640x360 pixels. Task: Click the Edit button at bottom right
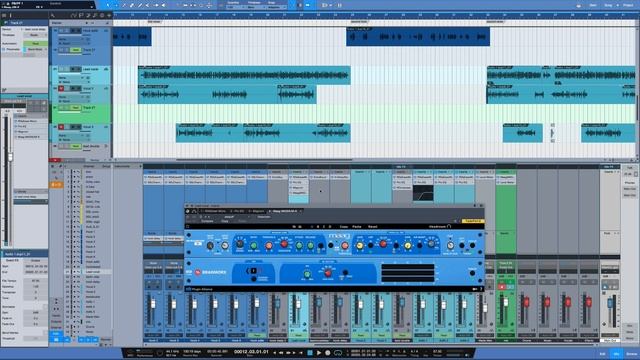602,354
